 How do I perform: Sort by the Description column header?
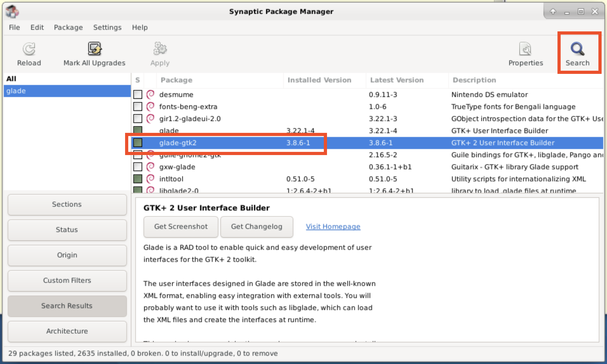(526, 80)
